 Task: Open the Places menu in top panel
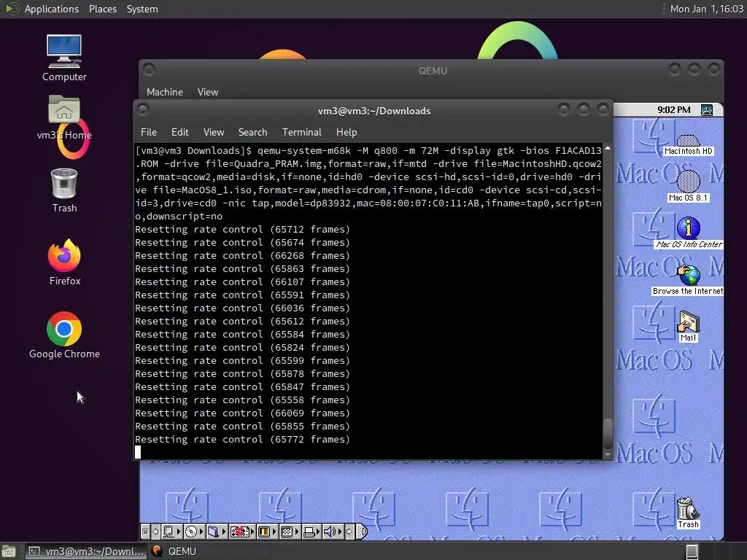(x=102, y=9)
